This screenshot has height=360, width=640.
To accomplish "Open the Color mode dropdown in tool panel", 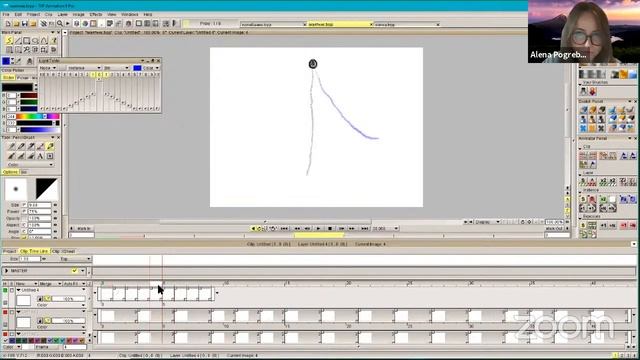I will coord(30,164).
